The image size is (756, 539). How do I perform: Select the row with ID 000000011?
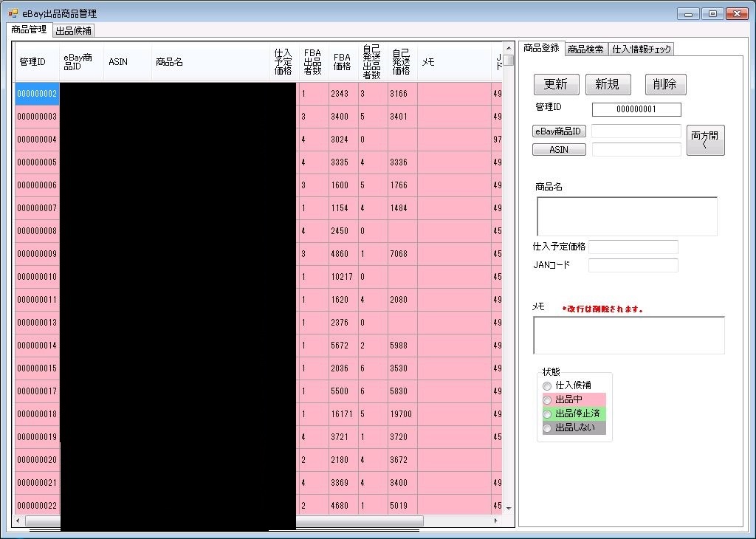click(x=258, y=300)
